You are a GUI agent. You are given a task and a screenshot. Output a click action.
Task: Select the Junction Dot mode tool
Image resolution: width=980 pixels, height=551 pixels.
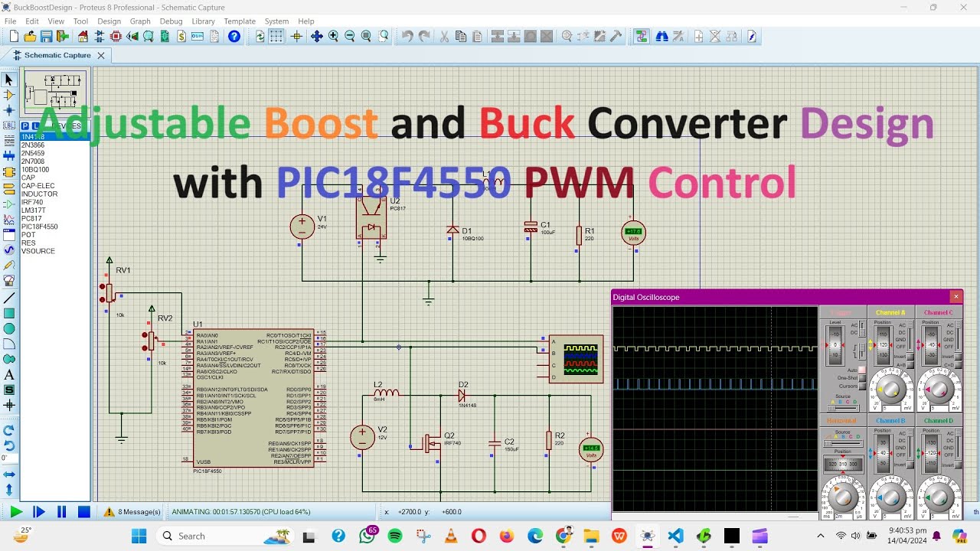click(9, 110)
